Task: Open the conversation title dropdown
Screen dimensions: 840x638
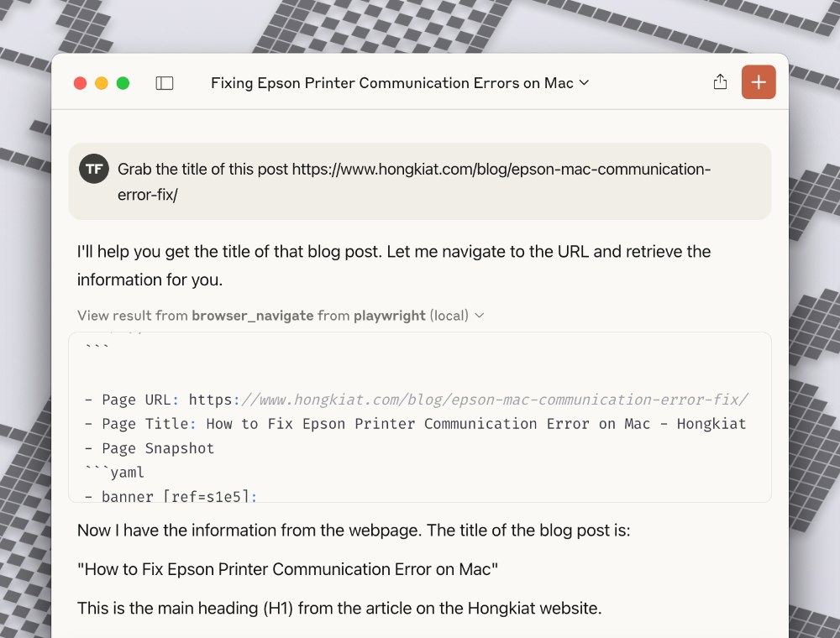Action: [400, 83]
